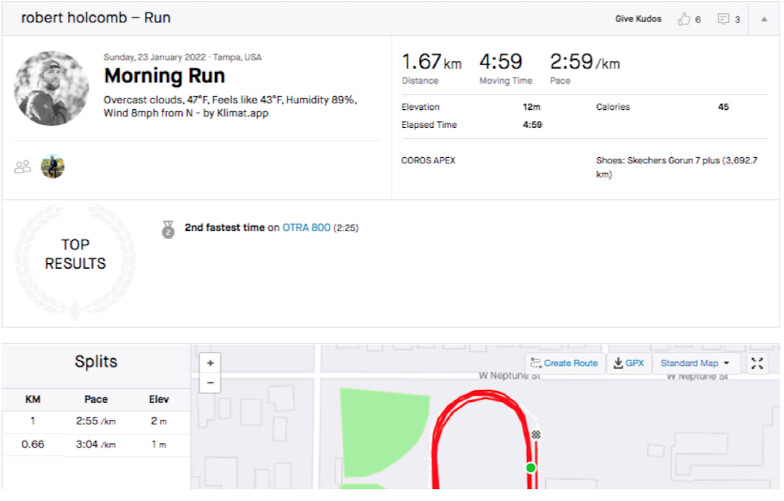This screenshot has width=784, height=501.
Task: Click the Morning Run activity title
Action: pyautogui.click(x=164, y=76)
